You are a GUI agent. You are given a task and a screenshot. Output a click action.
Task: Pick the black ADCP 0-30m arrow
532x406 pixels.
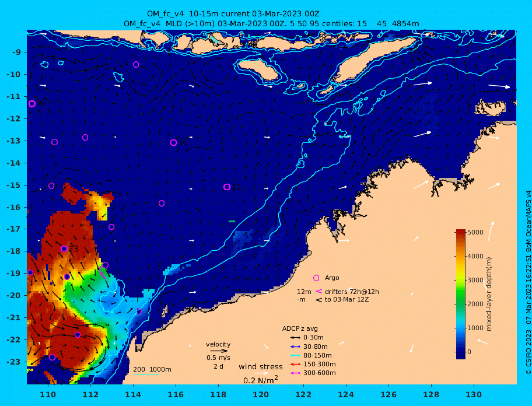click(295, 338)
